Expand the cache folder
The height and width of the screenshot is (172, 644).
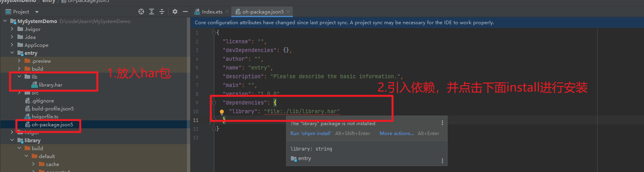click(x=33, y=164)
